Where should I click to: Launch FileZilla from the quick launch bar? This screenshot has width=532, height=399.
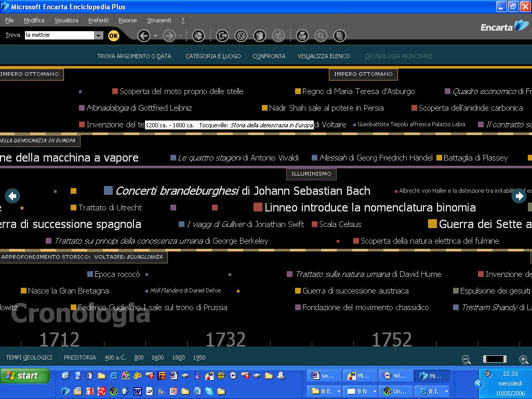(162, 376)
